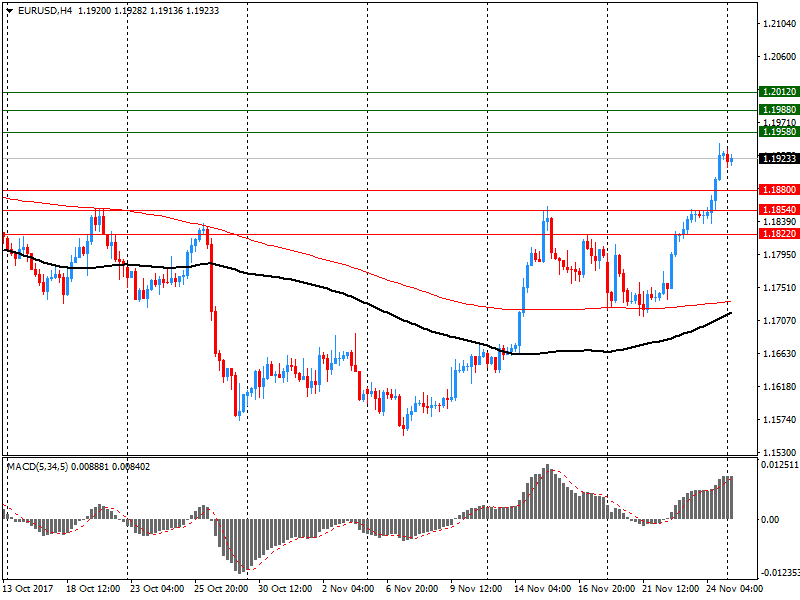Click the 16 Nov 20:00 time axis label
Viewport: 800px width, 600px height.
click(606, 589)
